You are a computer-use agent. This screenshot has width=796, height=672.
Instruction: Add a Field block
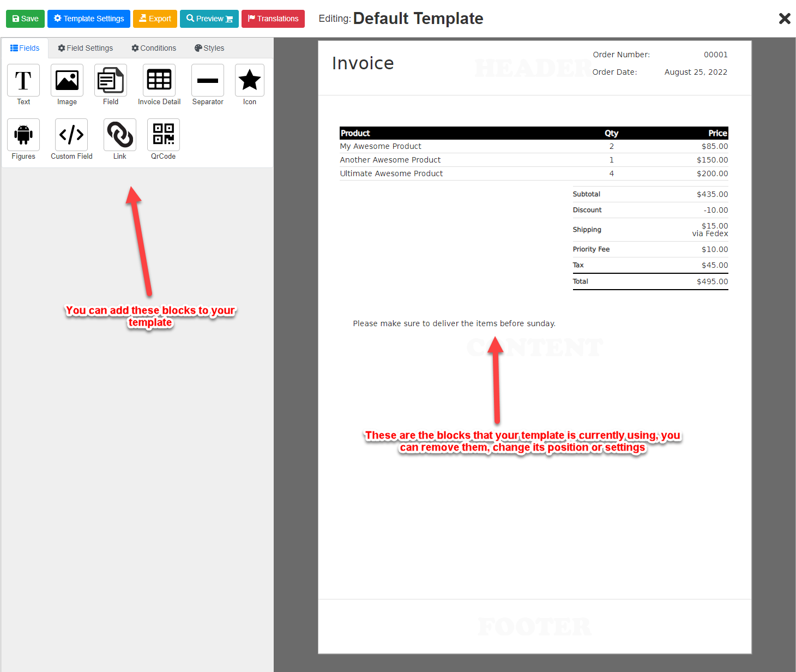click(110, 83)
